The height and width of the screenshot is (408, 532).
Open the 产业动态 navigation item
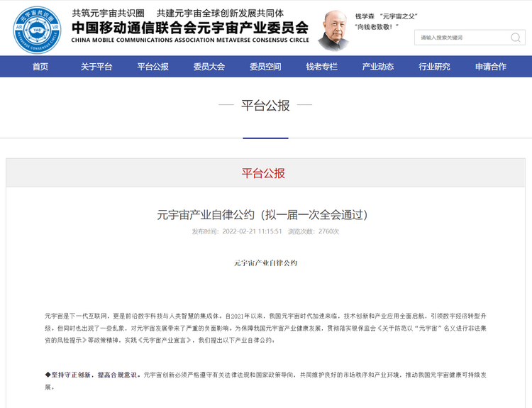[x=378, y=67]
